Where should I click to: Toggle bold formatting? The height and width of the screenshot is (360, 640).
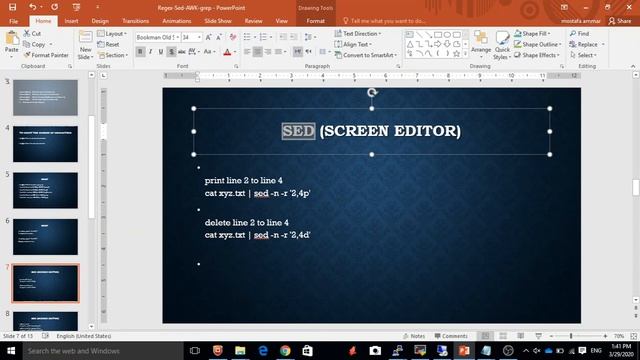pyautogui.click(x=140, y=52)
